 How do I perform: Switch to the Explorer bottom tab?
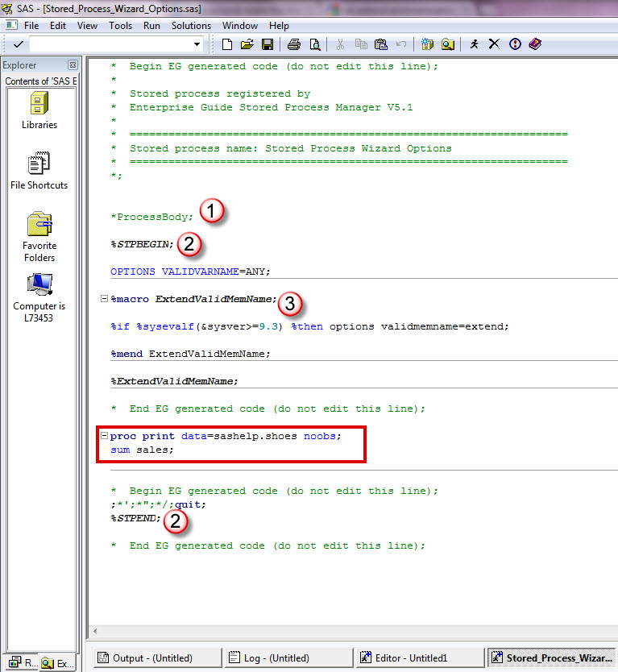point(58,663)
